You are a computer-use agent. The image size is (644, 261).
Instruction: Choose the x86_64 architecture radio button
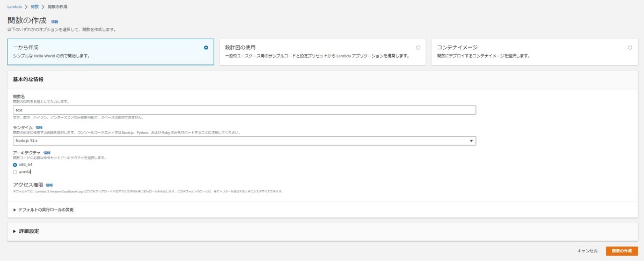(15, 165)
